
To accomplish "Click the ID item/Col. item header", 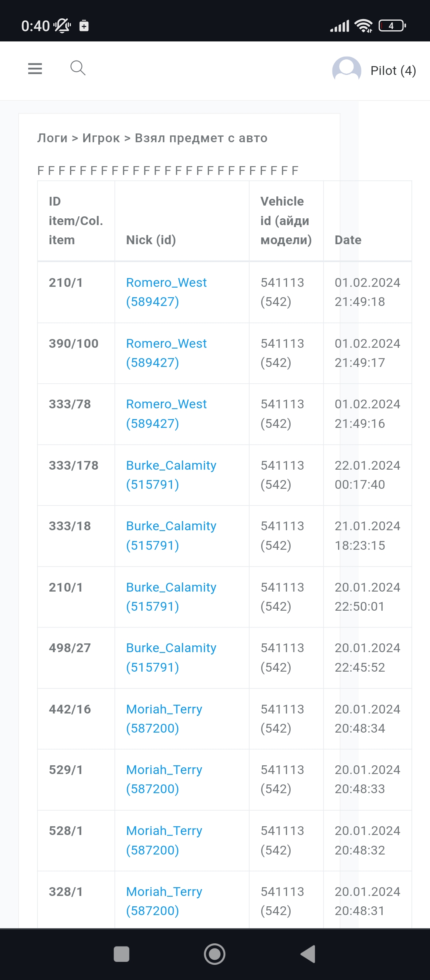I will tap(75, 220).
